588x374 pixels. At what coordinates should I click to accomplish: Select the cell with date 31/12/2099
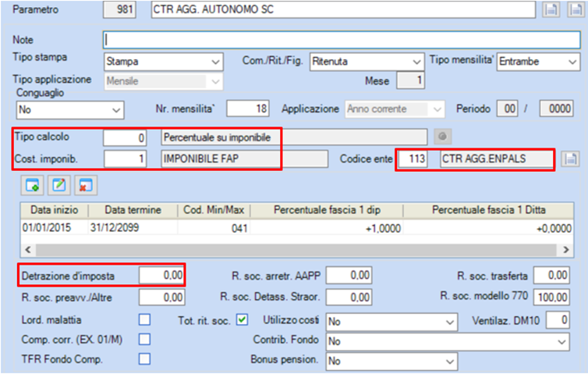coord(133,227)
